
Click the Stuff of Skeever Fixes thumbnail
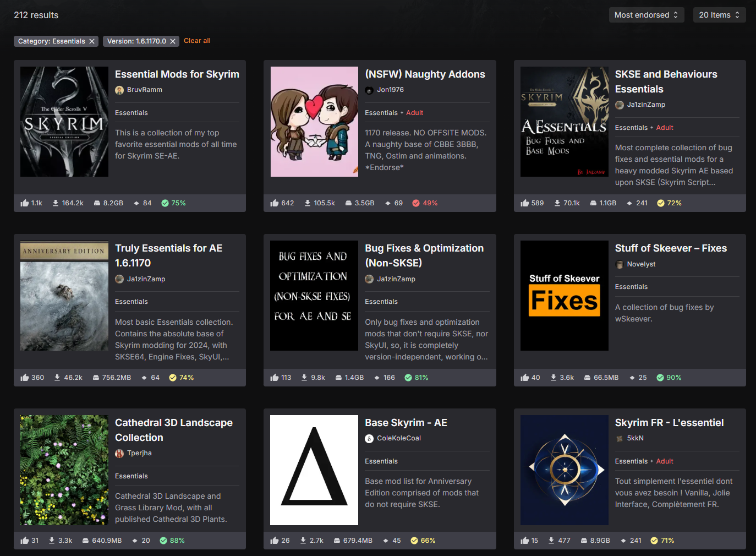click(x=565, y=296)
